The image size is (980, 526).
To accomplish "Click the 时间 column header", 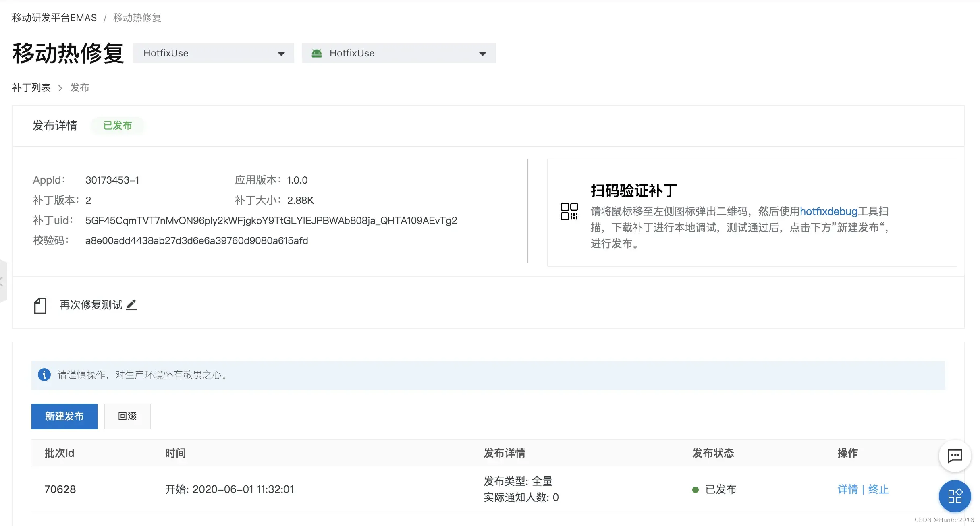I will click(176, 453).
